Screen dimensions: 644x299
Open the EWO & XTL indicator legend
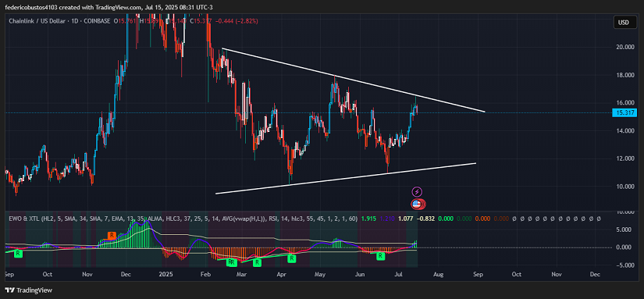coord(183,219)
